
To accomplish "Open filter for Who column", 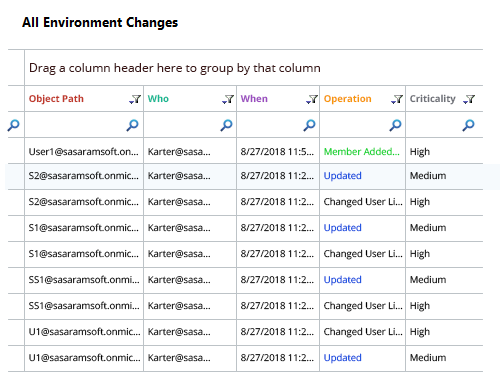I will [x=228, y=99].
